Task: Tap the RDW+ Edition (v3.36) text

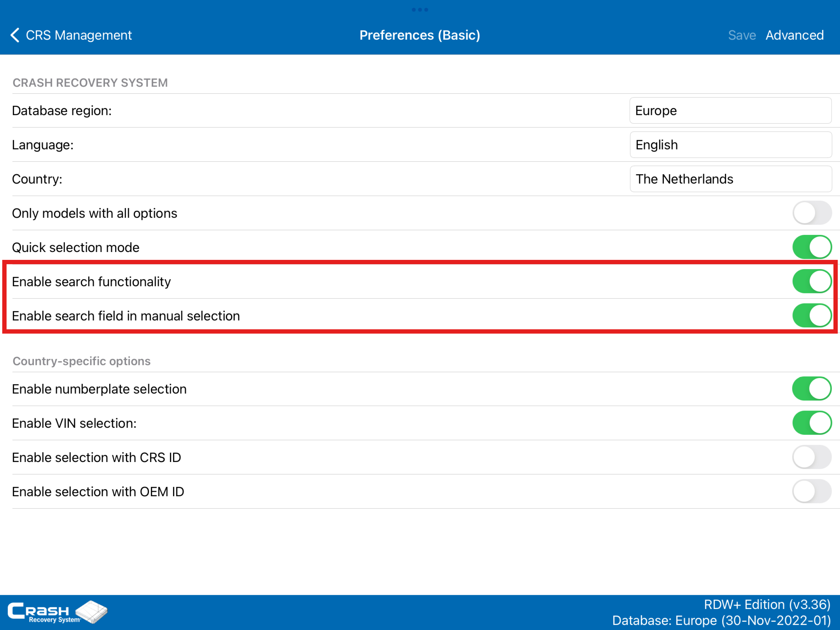Action: pos(767,604)
